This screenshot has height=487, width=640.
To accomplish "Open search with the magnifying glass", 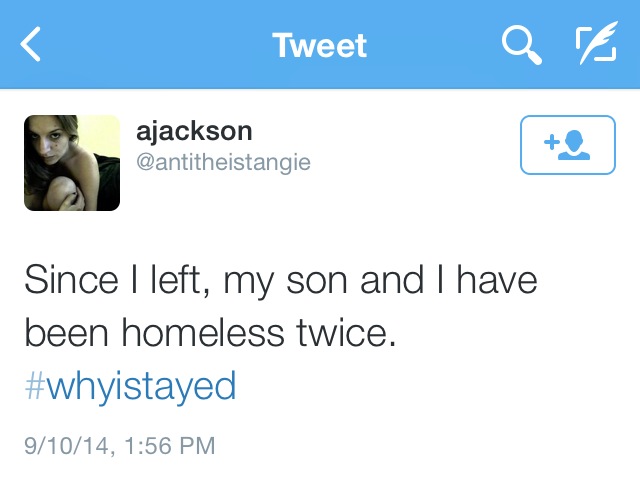I will click(519, 45).
